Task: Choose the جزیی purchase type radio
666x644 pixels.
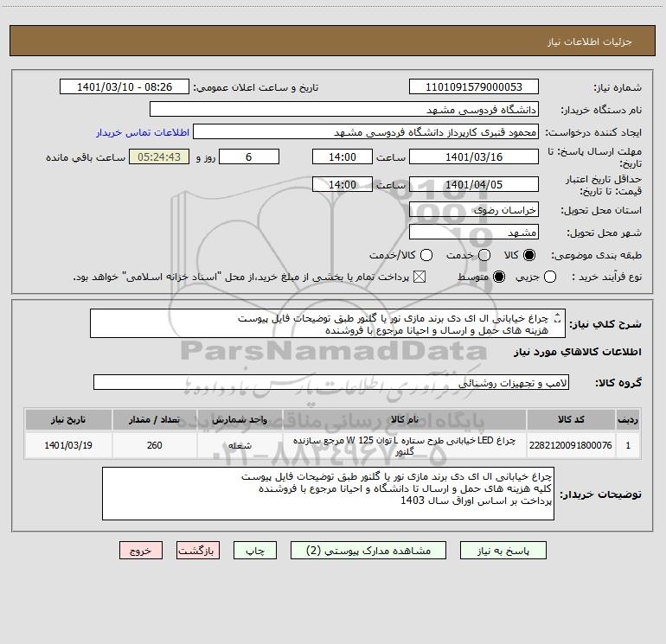Action: [x=549, y=277]
